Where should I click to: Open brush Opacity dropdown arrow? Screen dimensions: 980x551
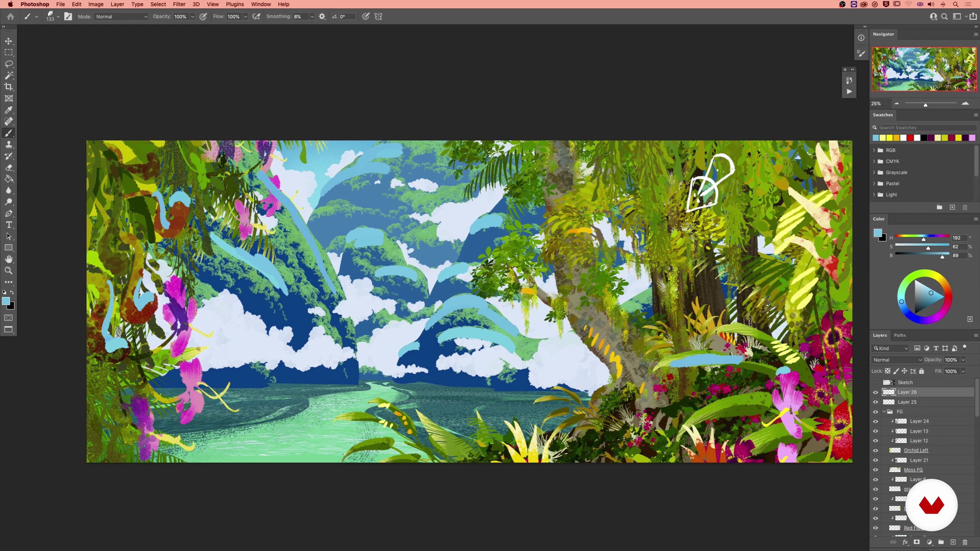point(193,17)
